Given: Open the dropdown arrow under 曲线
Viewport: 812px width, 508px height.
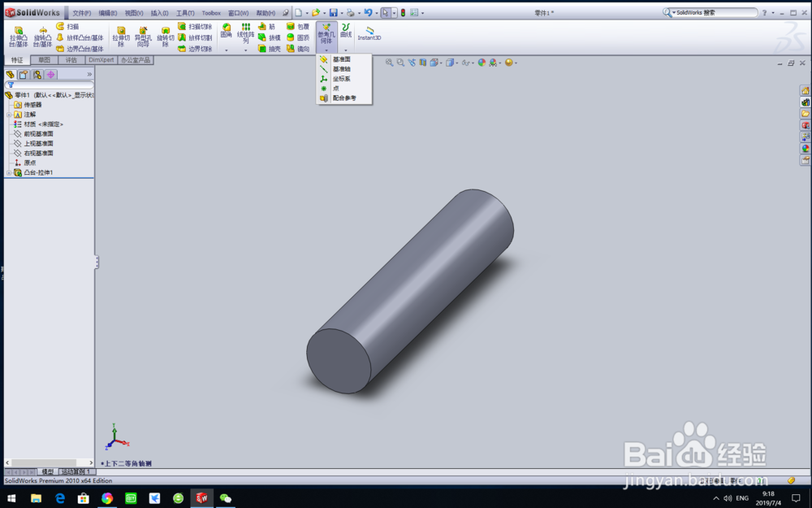Looking at the screenshot, I should click(346, 50).
